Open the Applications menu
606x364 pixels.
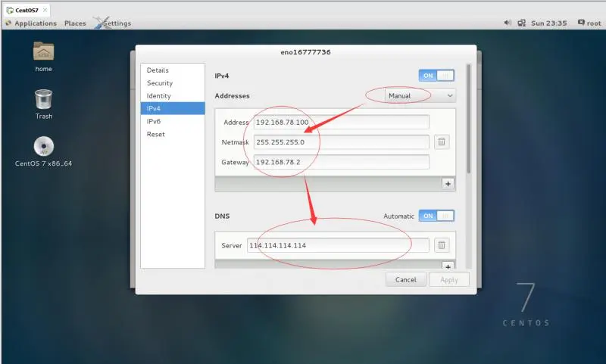coord(32,23)
